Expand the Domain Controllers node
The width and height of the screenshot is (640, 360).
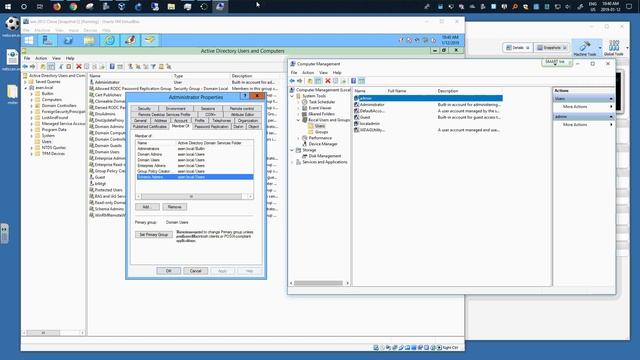pos(31,106)
